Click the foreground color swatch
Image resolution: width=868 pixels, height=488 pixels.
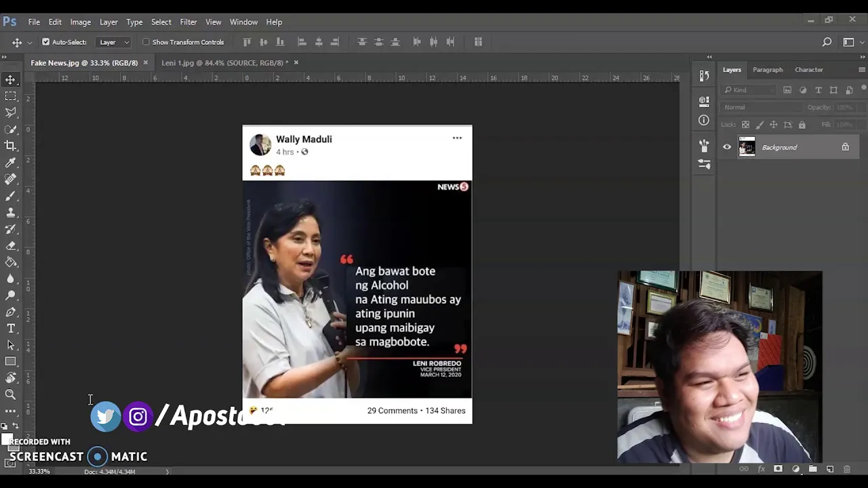6,439
